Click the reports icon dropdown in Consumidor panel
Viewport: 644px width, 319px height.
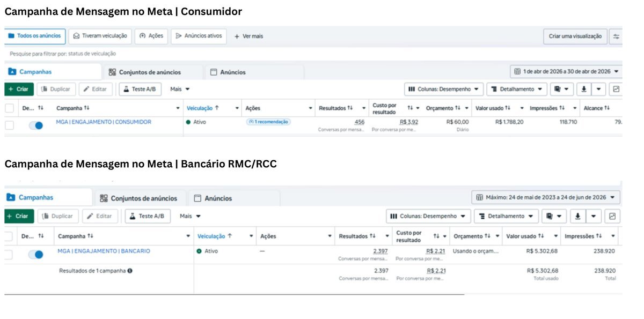(562, 89)
